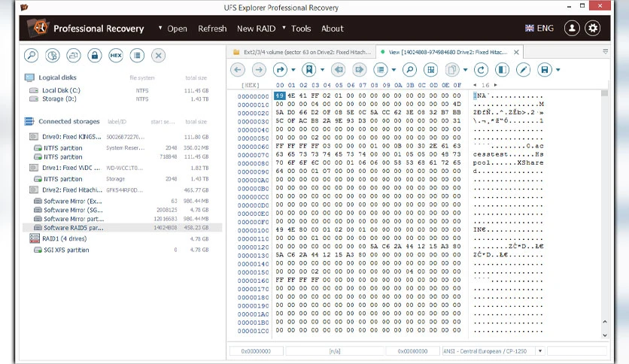Click the go-to-position curved arrow icon
The height and width of the screenshot is (364, 629).
click(x=280, y=70)
